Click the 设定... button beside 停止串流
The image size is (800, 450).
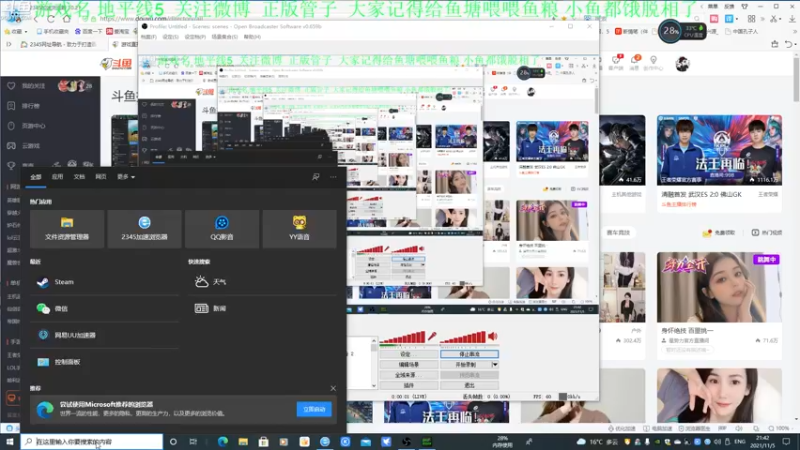(409, 354)
